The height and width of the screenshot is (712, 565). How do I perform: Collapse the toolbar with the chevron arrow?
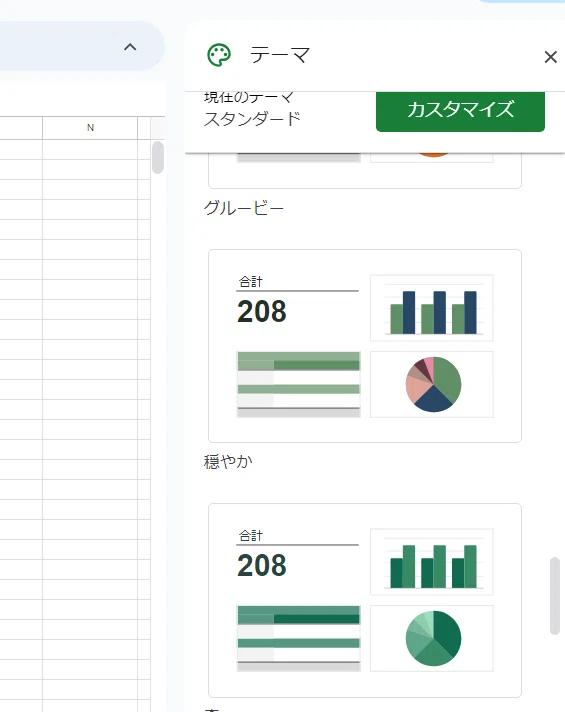(x=130, y=47)
